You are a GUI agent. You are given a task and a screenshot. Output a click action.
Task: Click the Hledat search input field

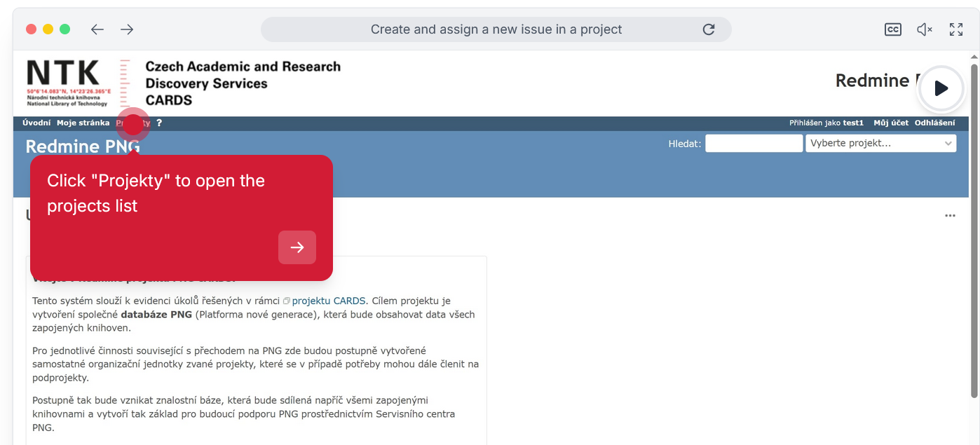coord(754,144)
